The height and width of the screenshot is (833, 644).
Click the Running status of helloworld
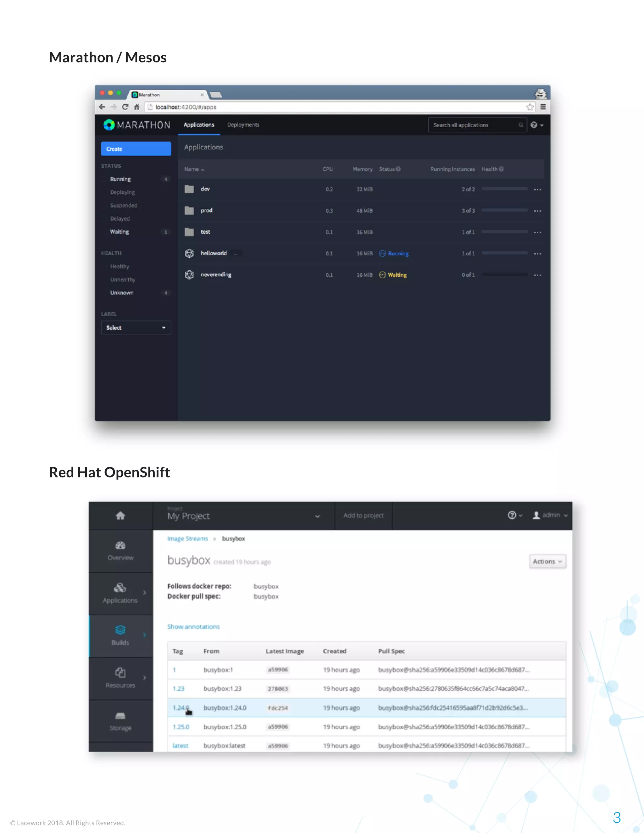394,254
